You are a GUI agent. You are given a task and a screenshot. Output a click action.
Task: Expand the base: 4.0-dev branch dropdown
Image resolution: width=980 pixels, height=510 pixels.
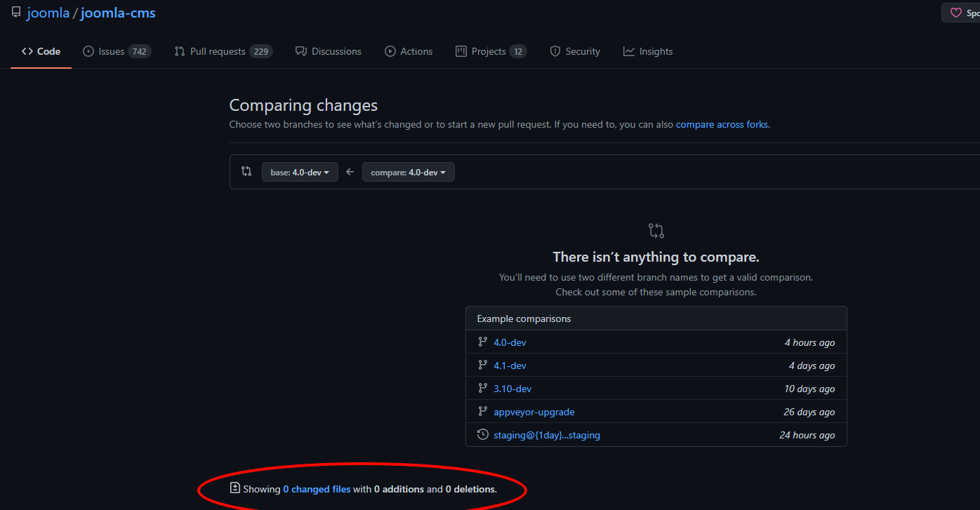300,172
